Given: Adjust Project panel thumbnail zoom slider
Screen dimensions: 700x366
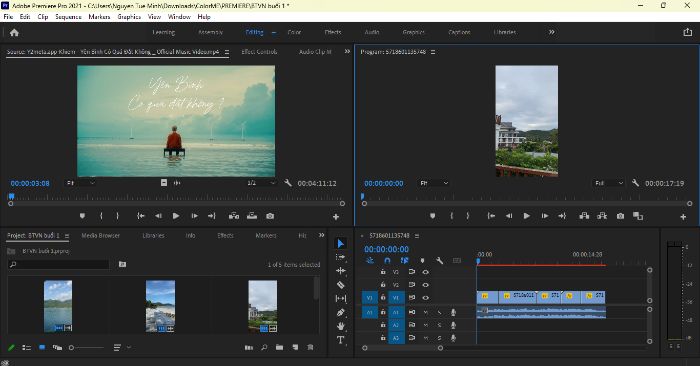Looking at the screenshot, I should (x=71, y=347).
